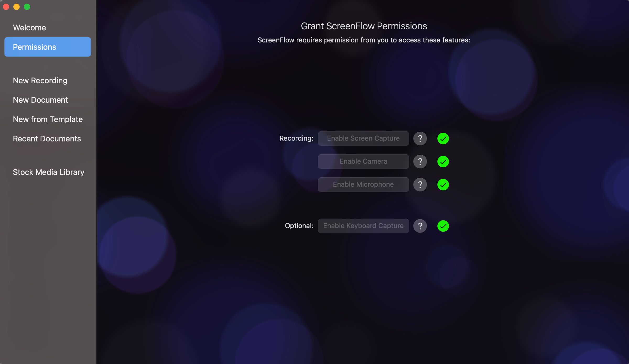Select Recent Documents from sidebar
Image resolution: width=629 pixels, height=364 pixels.
pos(47,138)
